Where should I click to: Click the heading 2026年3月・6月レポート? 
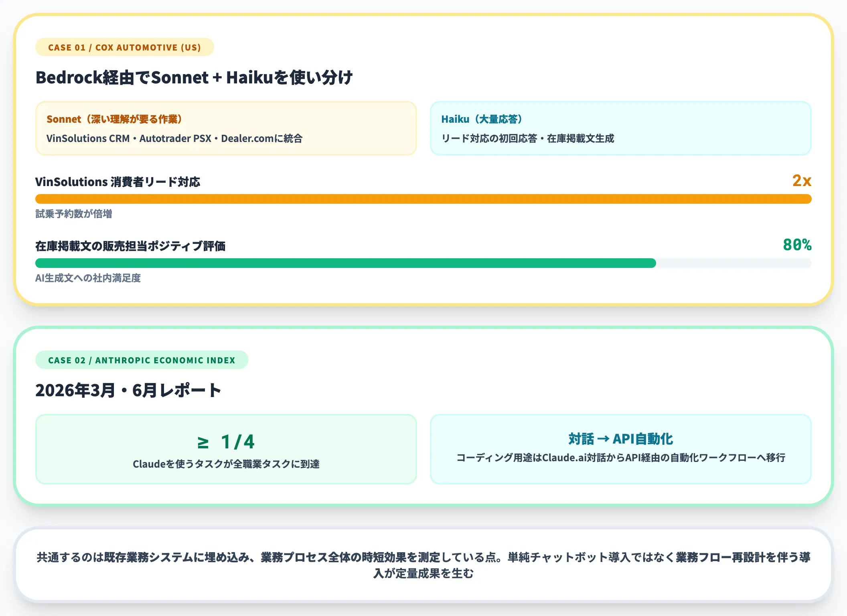coord(128,390)
